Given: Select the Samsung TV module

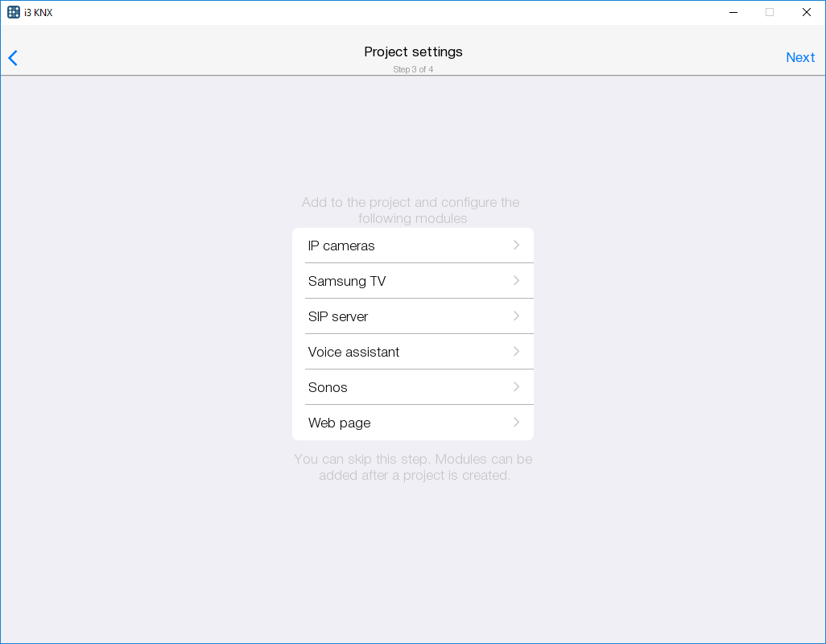Looking at the screenshot, I should (347, 281).
